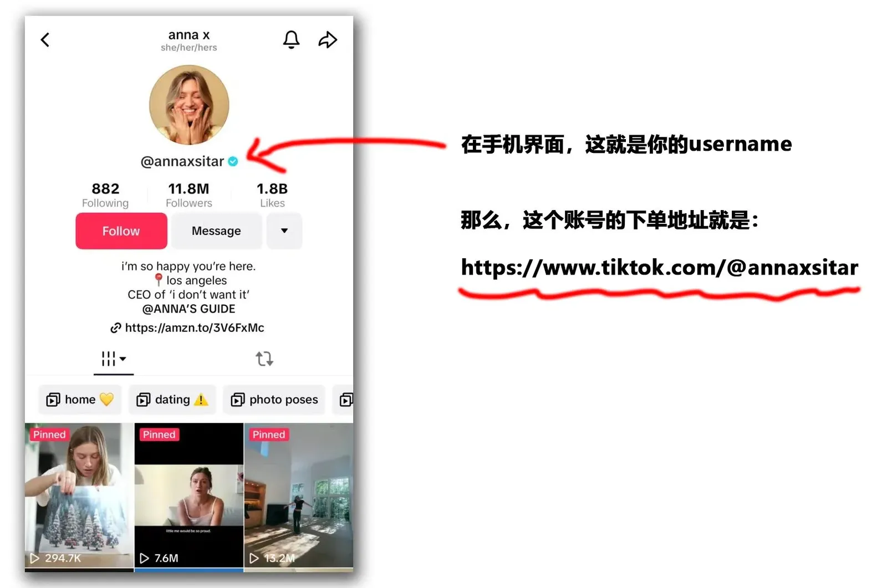Tap the link chain icon in bio
887x588 pixels.
point(115,328)
